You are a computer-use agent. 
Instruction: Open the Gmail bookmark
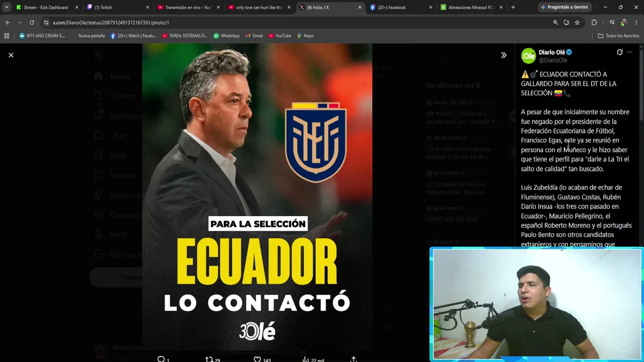[x=254, y=36]
